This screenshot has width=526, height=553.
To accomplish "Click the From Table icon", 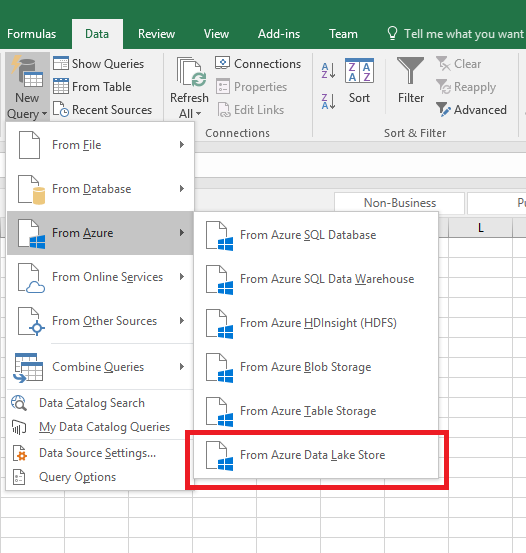I will (61, 86).
